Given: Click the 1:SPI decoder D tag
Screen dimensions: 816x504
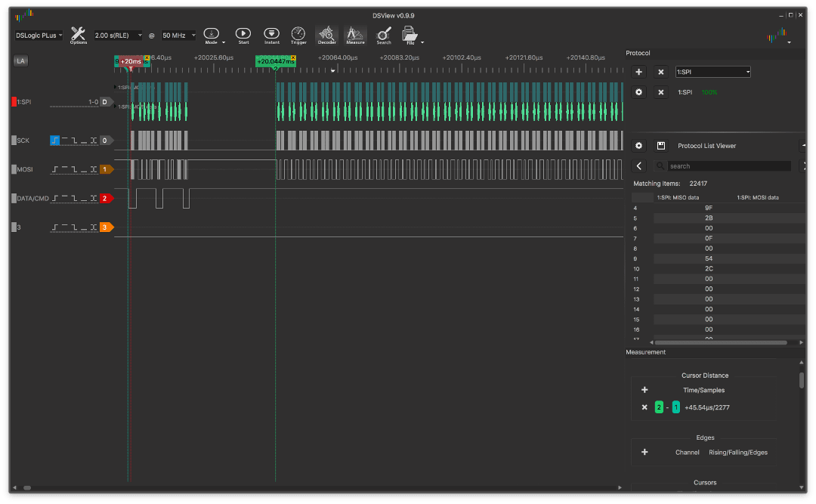Looking at the screenshot, I should point(106,102).
